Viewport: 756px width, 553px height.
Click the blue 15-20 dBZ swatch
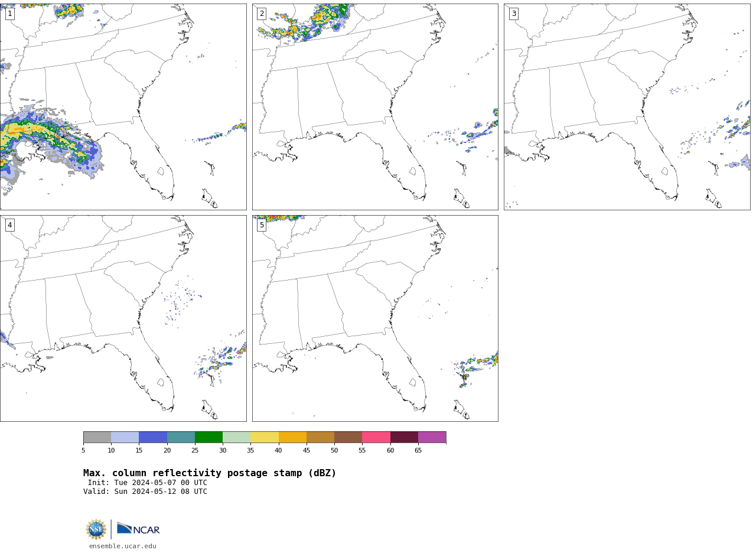(153, 437)
